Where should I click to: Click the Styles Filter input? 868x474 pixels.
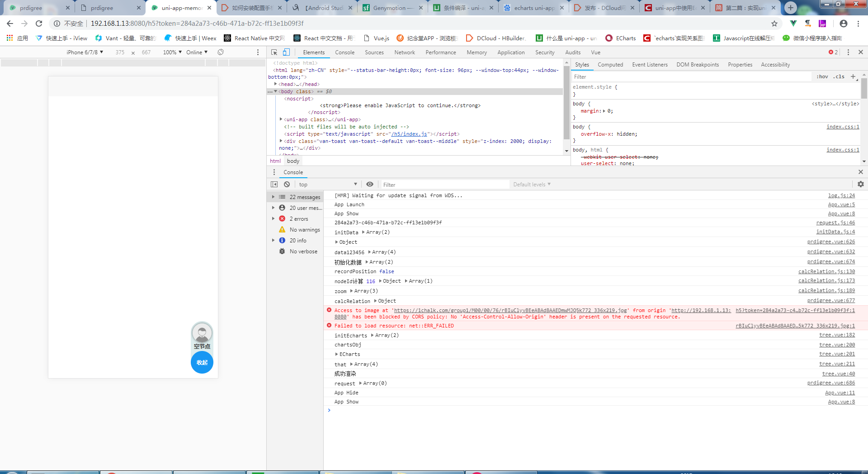point(692,77)
